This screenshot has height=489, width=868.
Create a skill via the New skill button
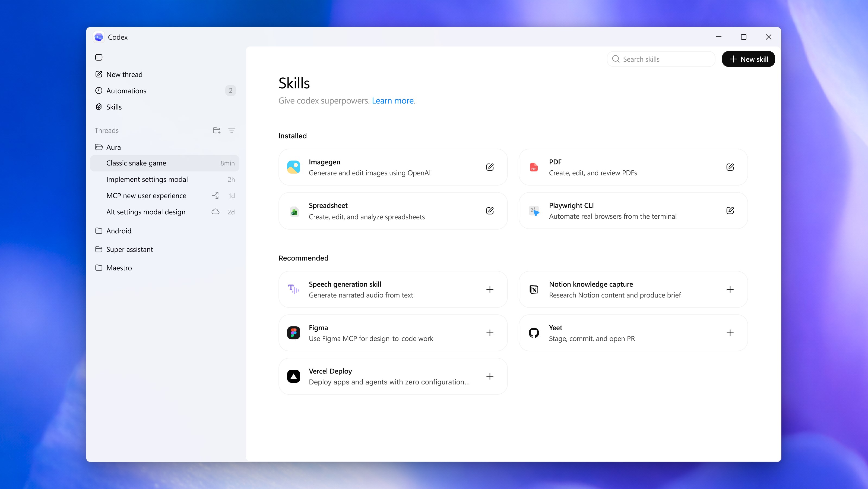748,59
